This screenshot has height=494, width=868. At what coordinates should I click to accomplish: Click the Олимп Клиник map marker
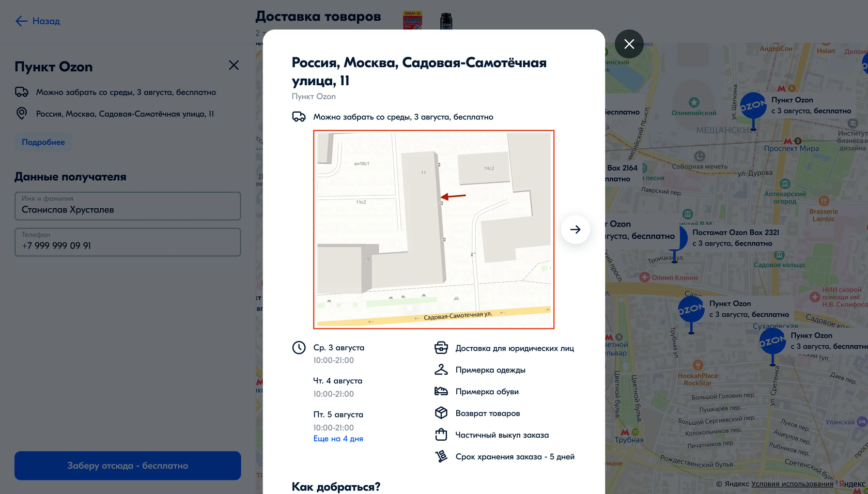click(x=644, y=277)
